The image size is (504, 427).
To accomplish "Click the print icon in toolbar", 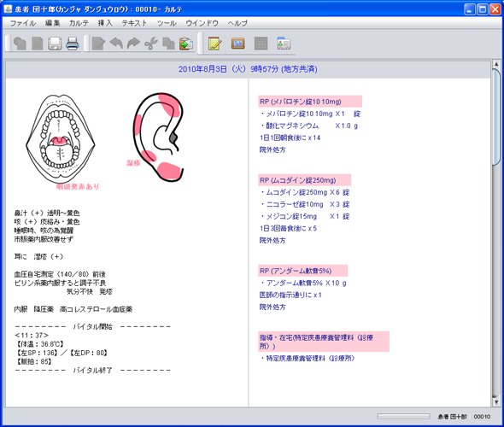I will pyautogui.click(x=73, y=44).
